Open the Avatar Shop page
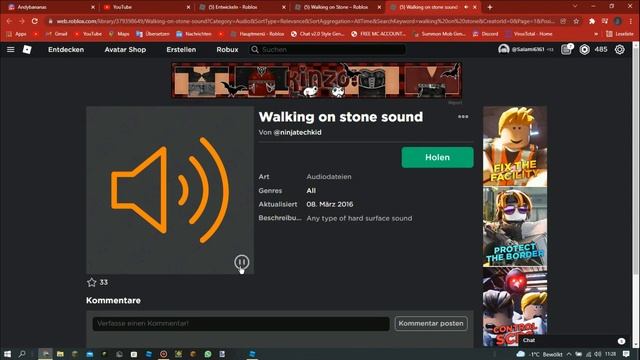Screen dimensions: 640x360 pos(125,49)
